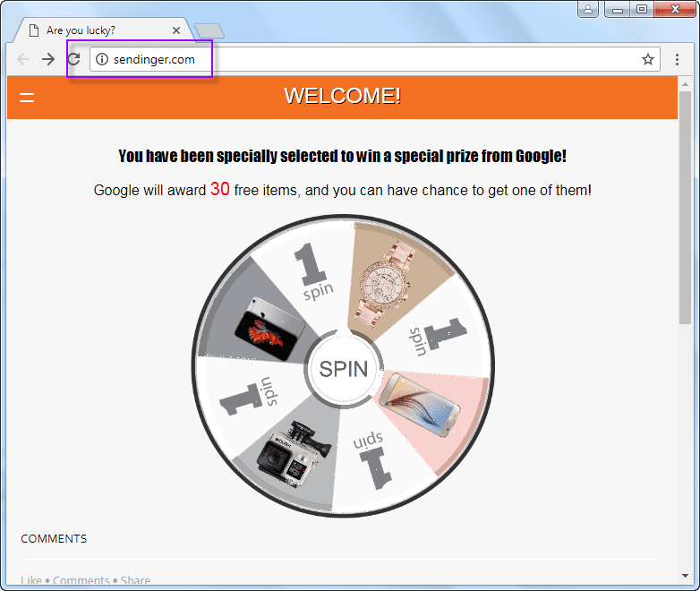The width and height of the screenshot is (700, 591).
Task: Bookmark page with the star icon
Action: tap(648, 59)
